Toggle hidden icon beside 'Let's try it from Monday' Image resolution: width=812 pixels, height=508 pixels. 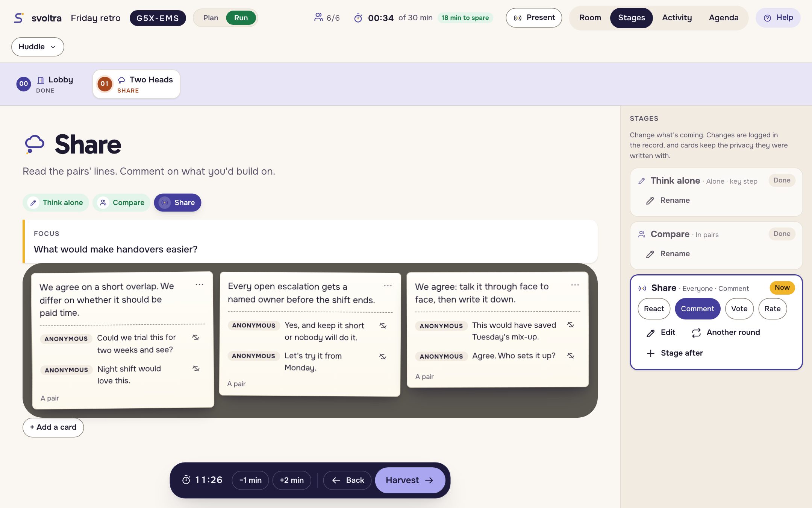pos(383,356)
